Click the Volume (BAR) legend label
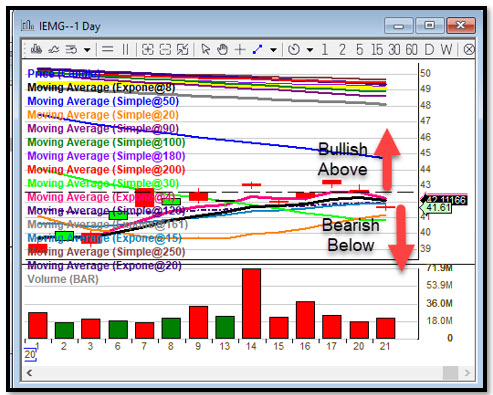The height and width of the screenshot is (395, 493). 63,279
